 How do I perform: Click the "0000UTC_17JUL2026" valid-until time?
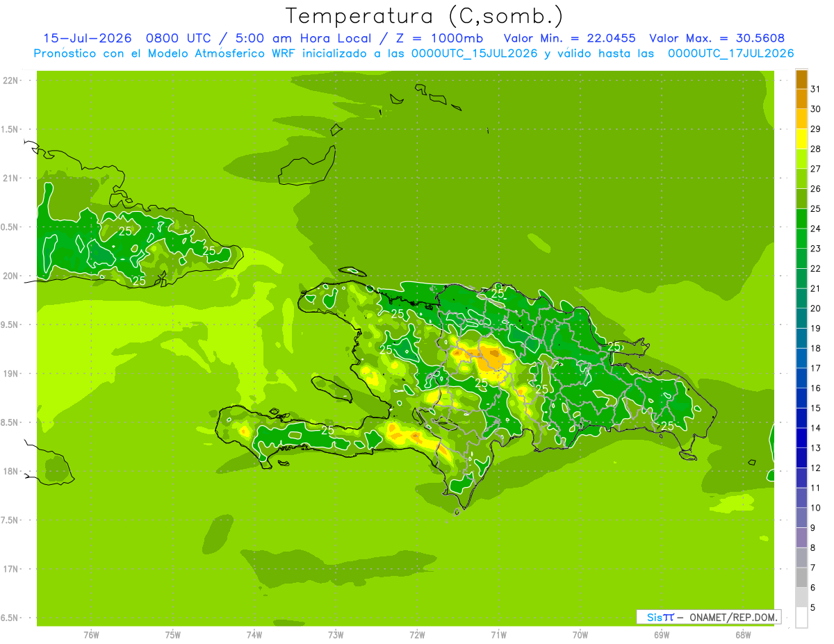[730, 53]
